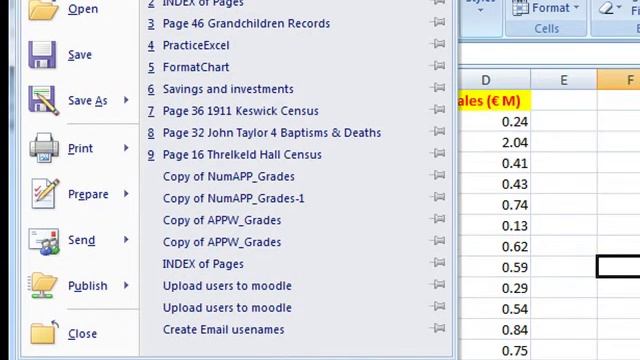Screen dimensions: 640x360
Task: Open recent file FormatChart
Action: click(x=196, y=67)
